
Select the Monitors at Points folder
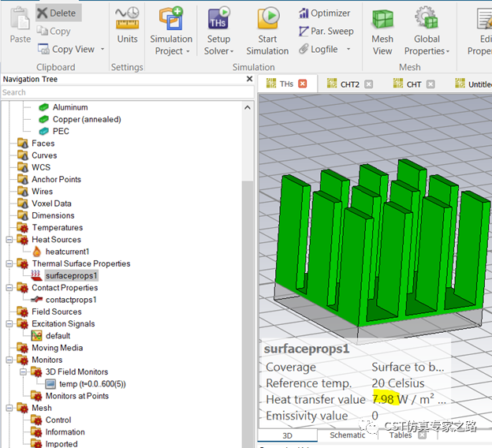(x=70, y=396)
